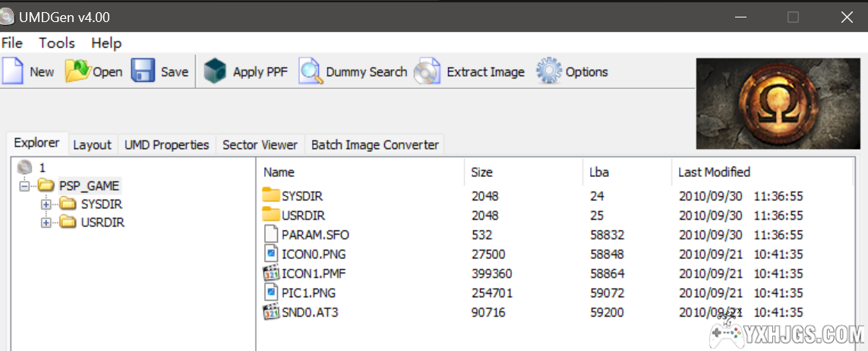Collapse the PSP_GAME tree node
Viewport: 868px width, 351px height.
tap(26, 186)
